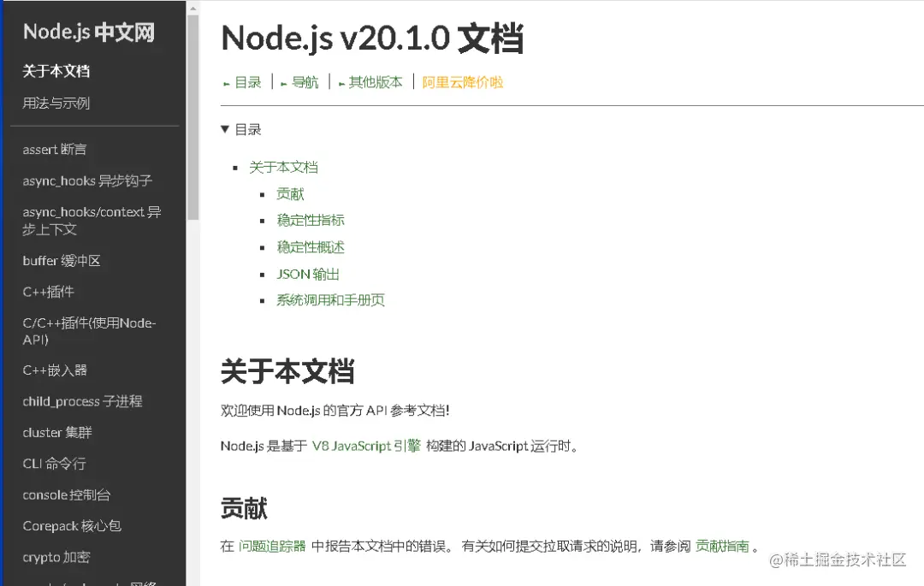Collapse the 目录 disclosure triangle
The height and width of the screenshot is (586, 924).
(x=224, y=129)
